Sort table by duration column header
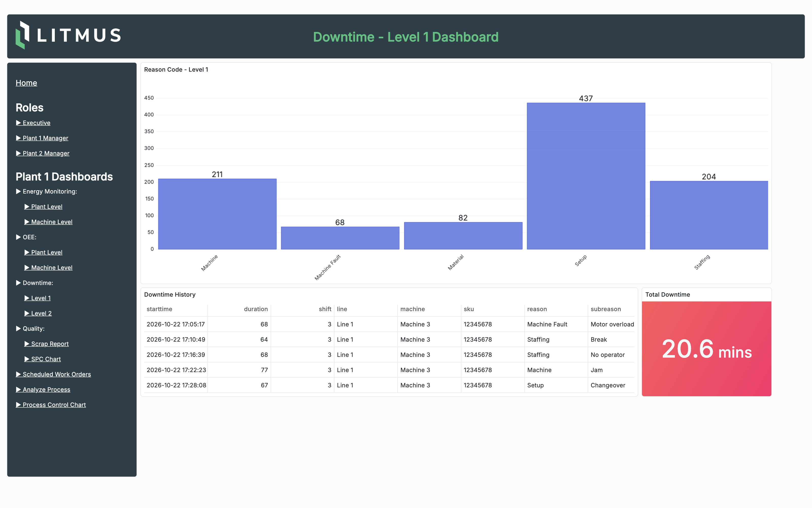 [256, 309]
